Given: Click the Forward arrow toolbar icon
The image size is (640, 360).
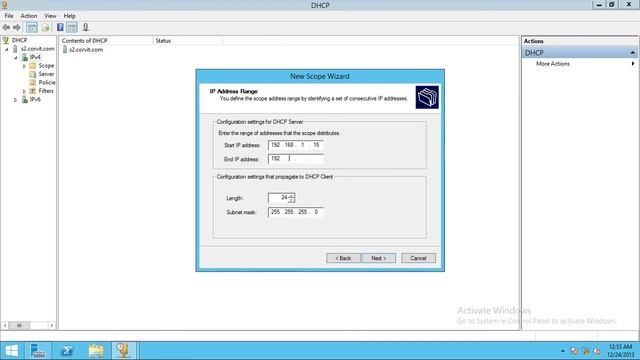Looking at the screenshot, I should tap(17, 27).
